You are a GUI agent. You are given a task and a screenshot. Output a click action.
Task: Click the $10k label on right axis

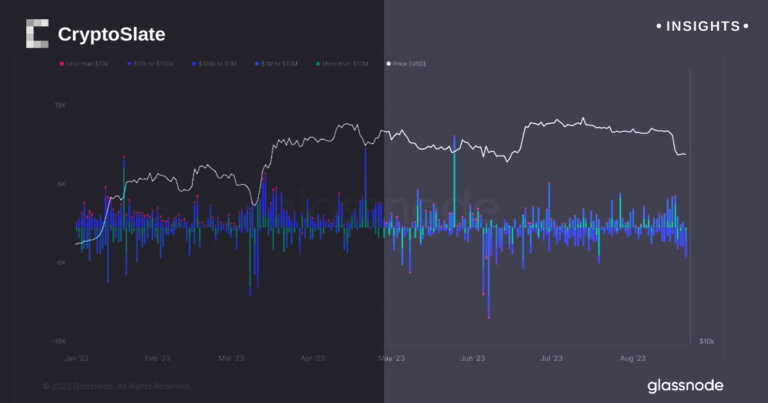point(706,341)
